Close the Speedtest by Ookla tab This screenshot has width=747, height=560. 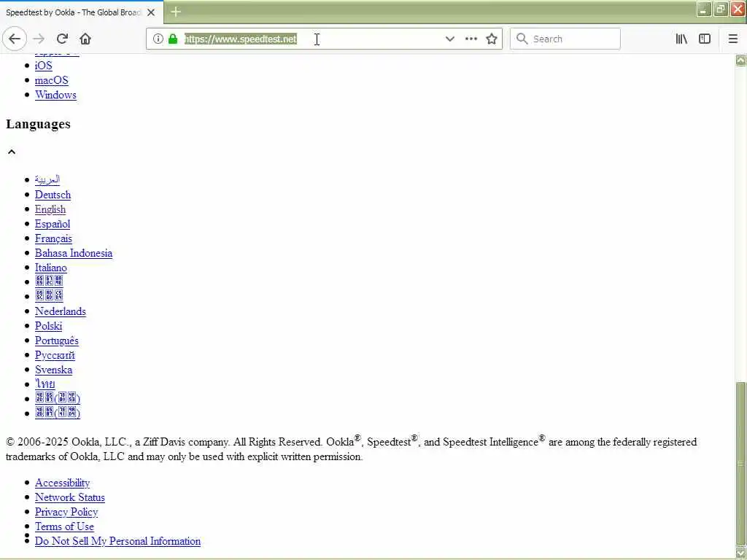coord(150,12)
